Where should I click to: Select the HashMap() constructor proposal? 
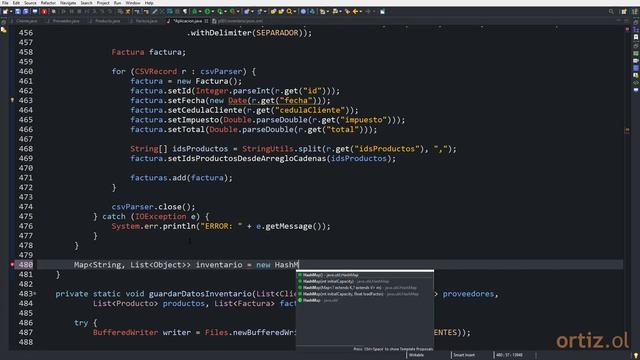click(x=365, y=275)
